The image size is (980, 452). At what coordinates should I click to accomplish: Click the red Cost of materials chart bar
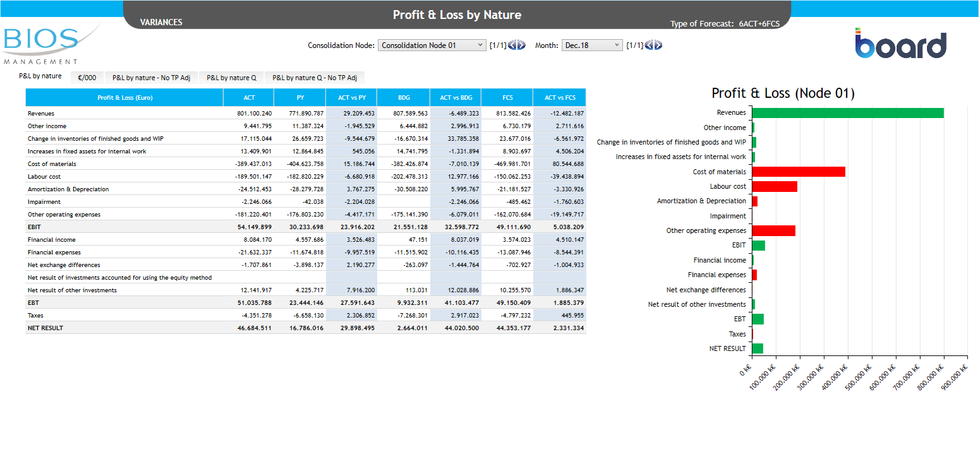coord(799,172)
